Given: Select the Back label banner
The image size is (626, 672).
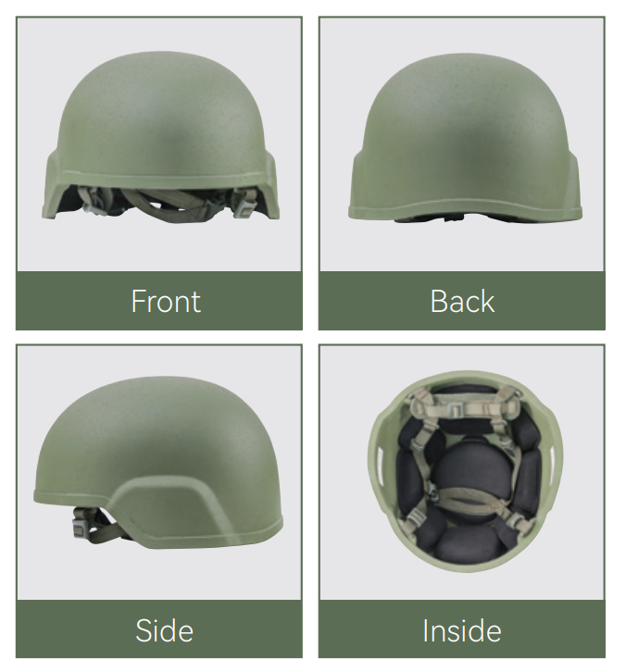Looking at the screenshot, I should pyautogui.click(x=462, y=301).
